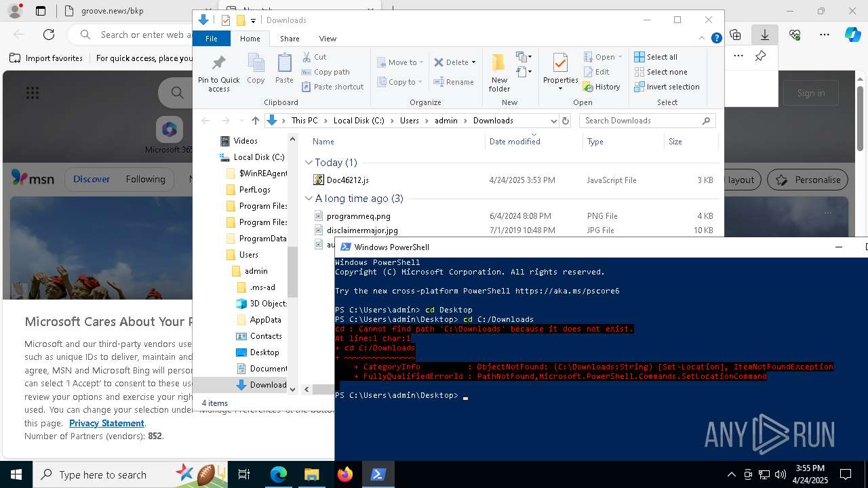Image resolution: width=868 pixels, height=488 pixels.
Task: Select the disclaimermajor.jpg file
Action: pos(362,230)
